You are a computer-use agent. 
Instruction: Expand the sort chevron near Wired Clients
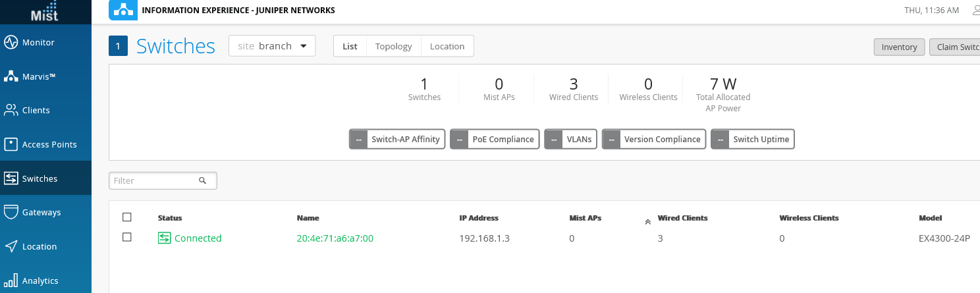point(647,222)
